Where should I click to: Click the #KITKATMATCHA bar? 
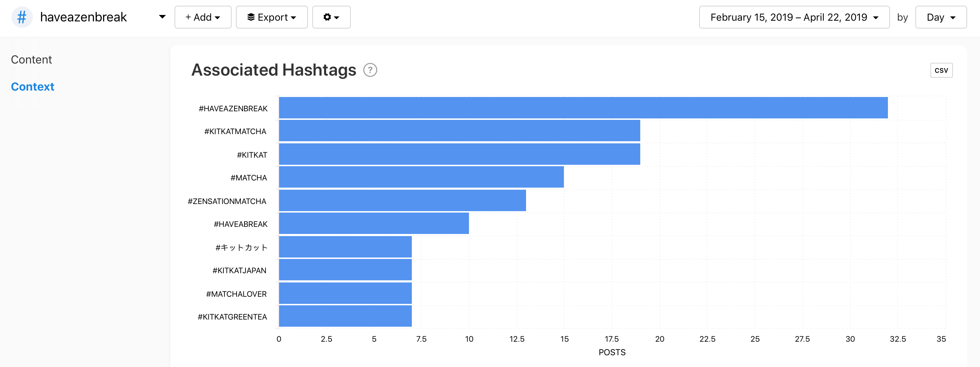click(459, 131)
